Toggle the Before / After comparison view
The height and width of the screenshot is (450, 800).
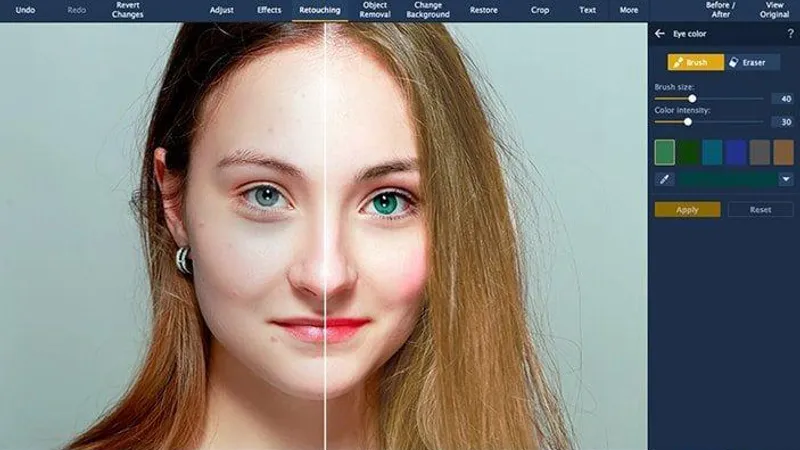(718, 10)
